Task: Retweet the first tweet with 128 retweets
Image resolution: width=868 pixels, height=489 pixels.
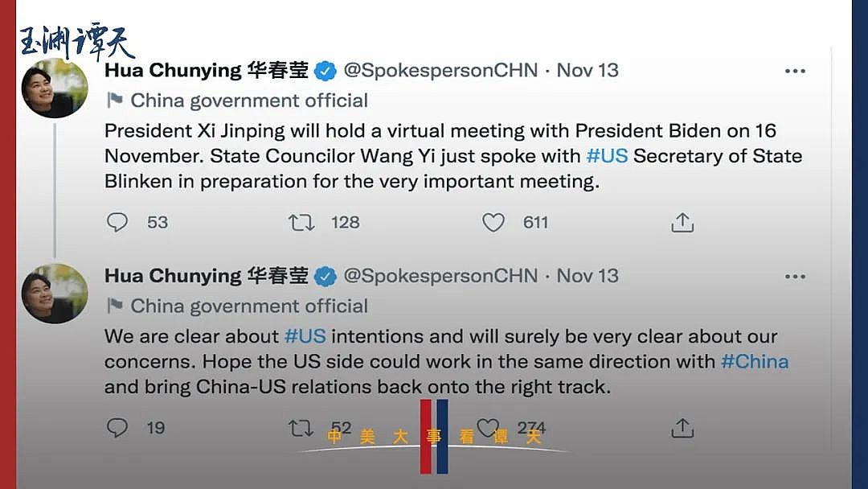Action: coord(301,222)
